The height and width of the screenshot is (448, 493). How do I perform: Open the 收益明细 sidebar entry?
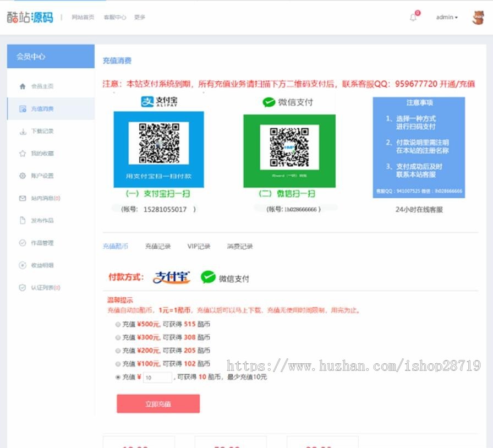point(21,265)
